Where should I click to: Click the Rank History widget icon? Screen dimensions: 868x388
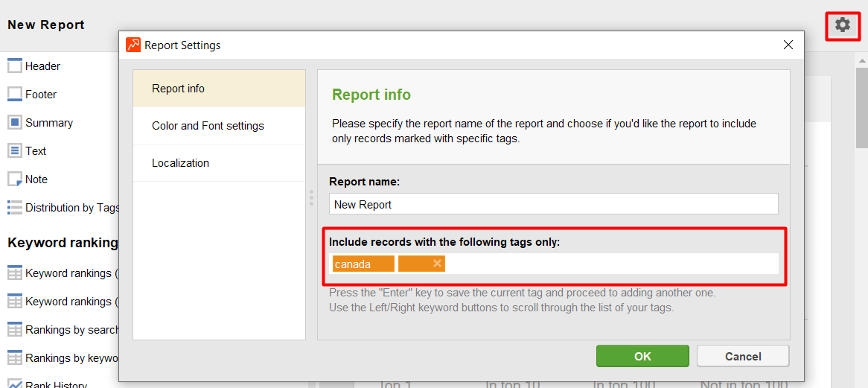click(14, 383)
